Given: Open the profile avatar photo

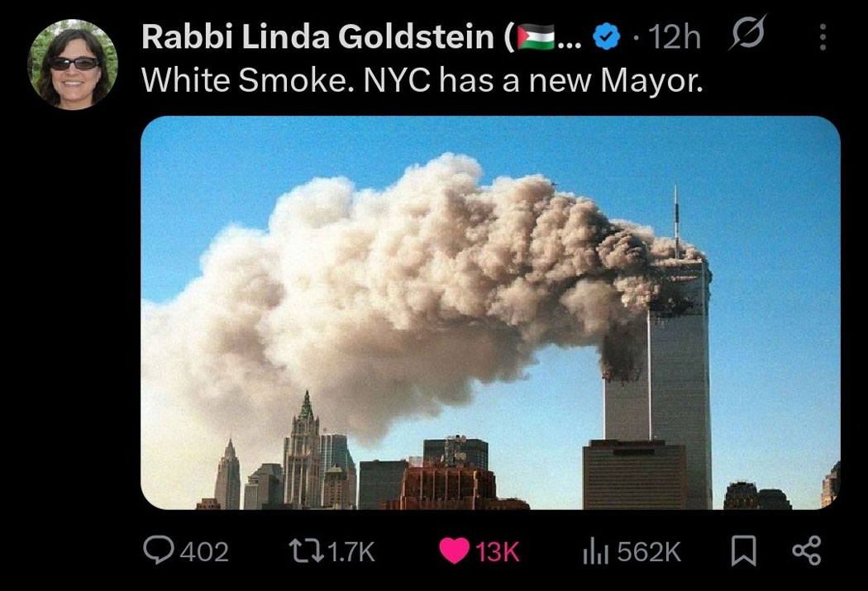Looking at the screenshot, I should pos(73,64).
